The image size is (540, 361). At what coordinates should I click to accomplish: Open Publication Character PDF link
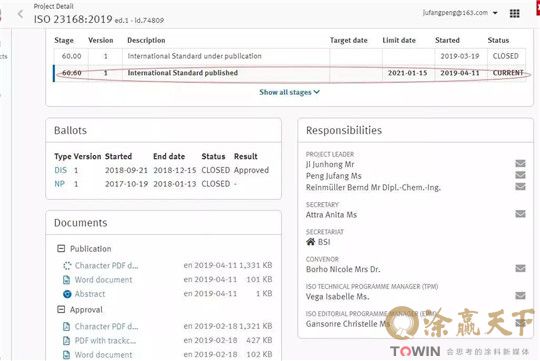[x=106, y=266]
